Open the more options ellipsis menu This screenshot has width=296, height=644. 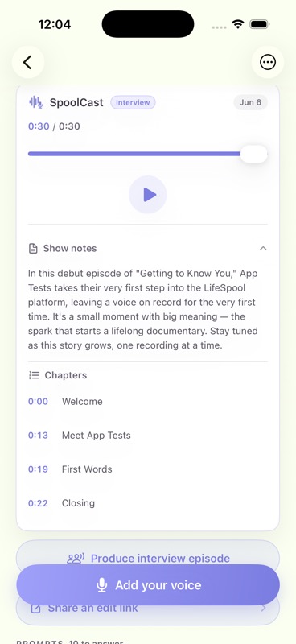[268, 63]
